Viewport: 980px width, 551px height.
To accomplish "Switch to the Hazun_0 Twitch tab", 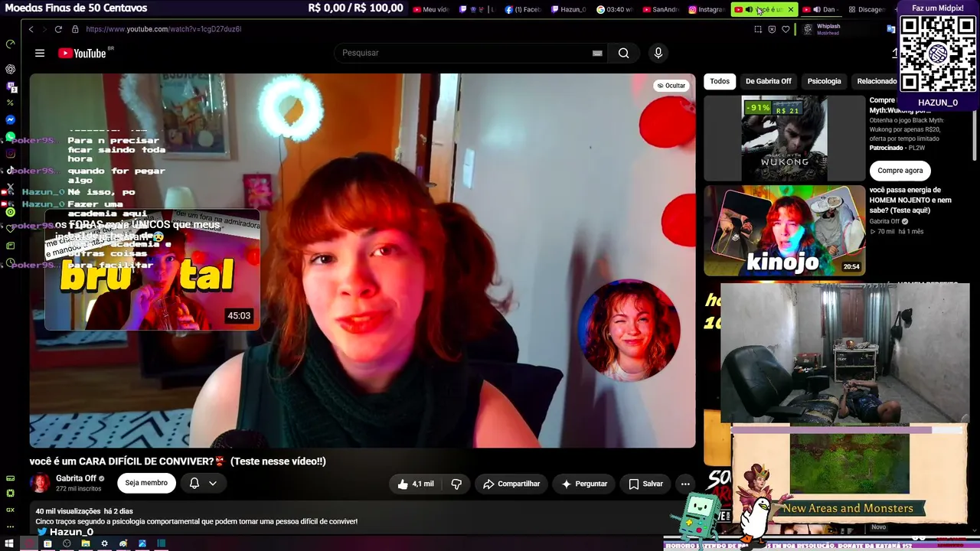I will click(569, 9).
